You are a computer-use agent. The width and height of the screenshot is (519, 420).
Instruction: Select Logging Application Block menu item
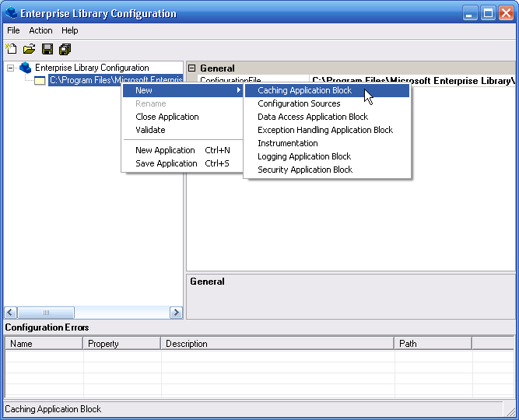[303, 156]
